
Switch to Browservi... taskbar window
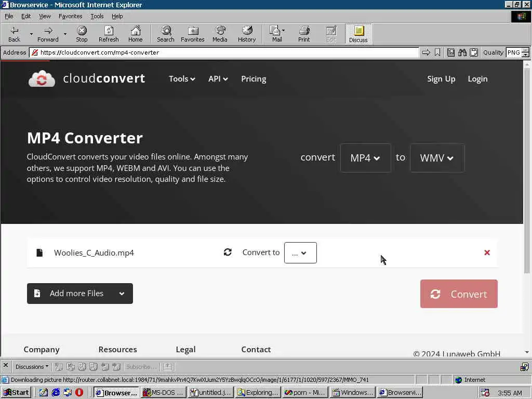pyautogui.click(x=400, y=393)
